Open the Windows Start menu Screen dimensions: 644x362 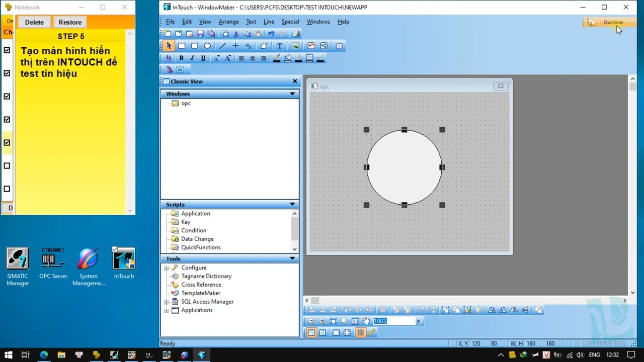click(x=9, y=355)
